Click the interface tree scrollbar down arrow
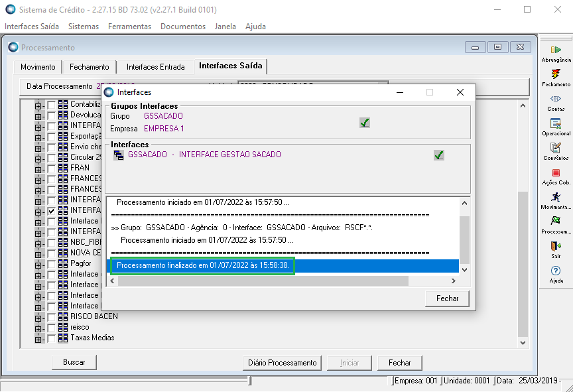This screenshot has height=392, width=573. [523, 343]
